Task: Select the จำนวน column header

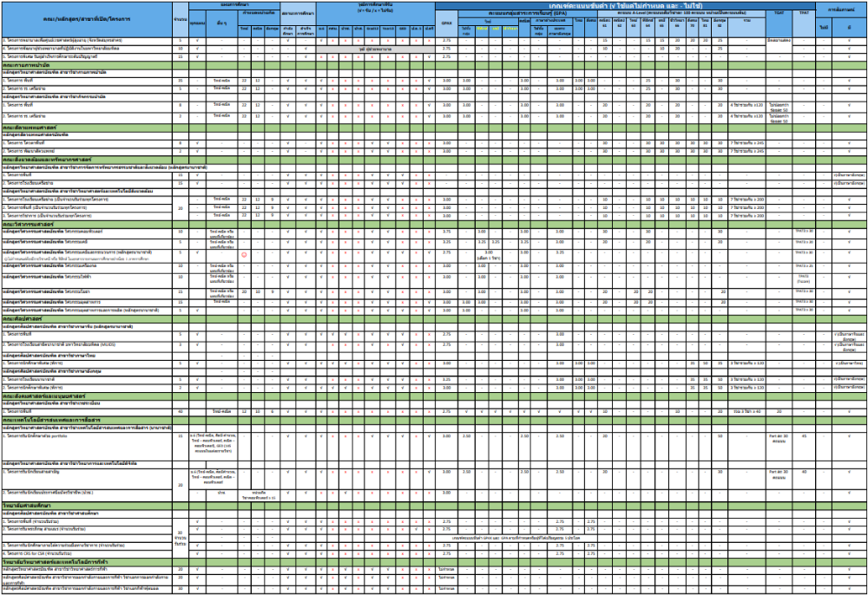Action: pos(180,17)
